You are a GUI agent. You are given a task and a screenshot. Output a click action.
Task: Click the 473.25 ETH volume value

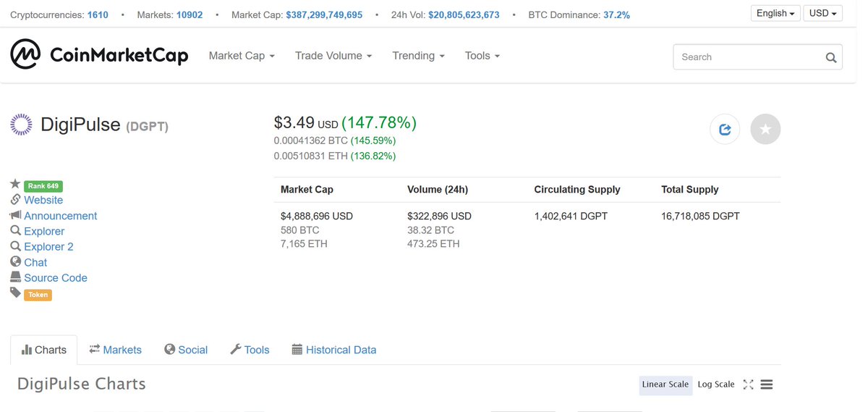click(433, 244)
